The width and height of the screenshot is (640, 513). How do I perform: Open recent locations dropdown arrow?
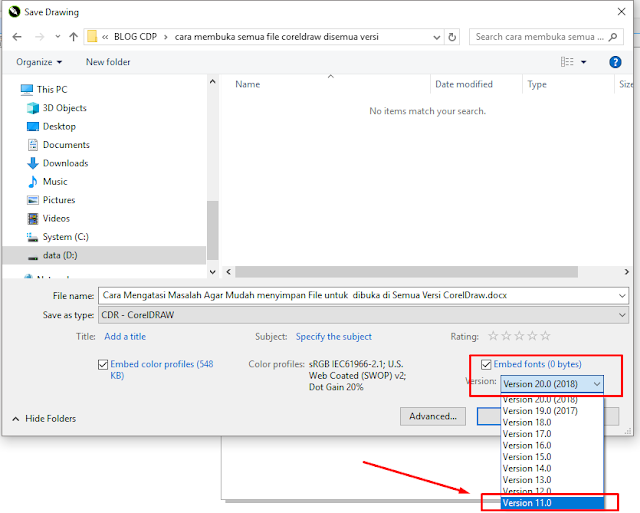click(58, 37)
